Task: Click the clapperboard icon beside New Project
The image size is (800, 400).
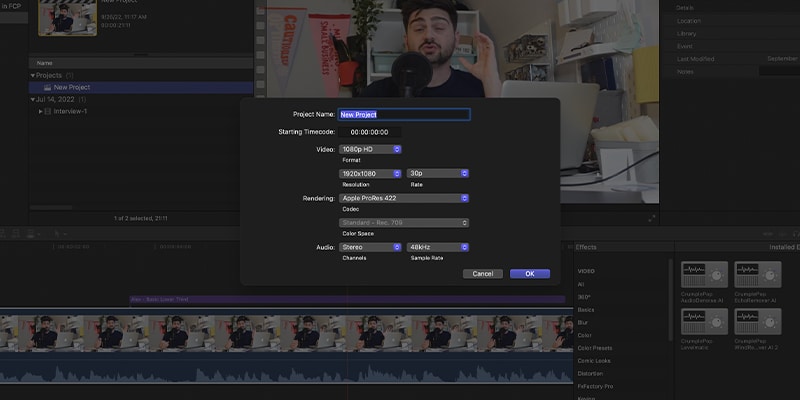Action: [47, 87]
